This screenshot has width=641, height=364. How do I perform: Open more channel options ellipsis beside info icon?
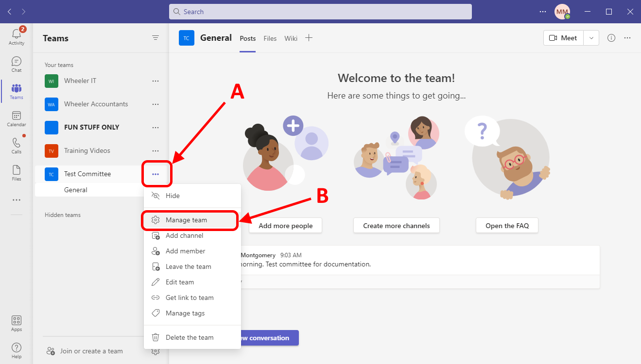(627, 38)
